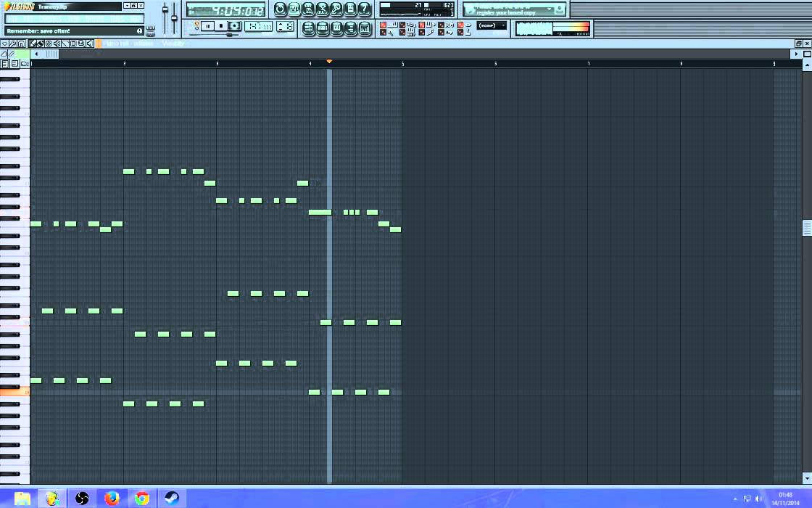Open the piano roll wrench tools menu
The image size is (812, 508).
(13, 44)
